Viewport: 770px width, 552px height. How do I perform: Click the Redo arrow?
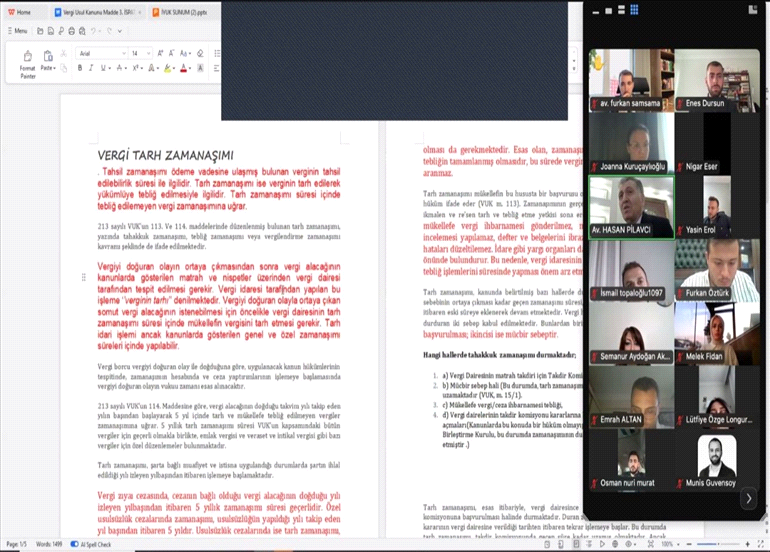click(x=110, y=31)
